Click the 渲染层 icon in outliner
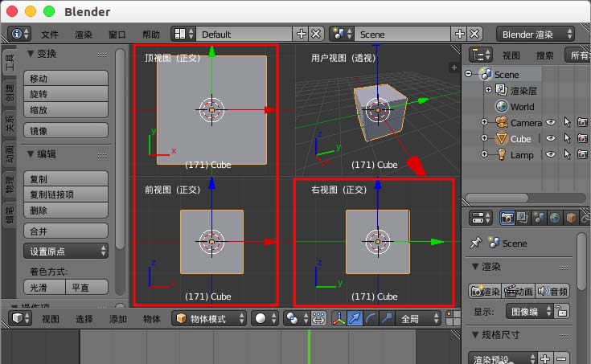This screenshot has height=364, width=591. pyautogui.click(x=501, y=90)
